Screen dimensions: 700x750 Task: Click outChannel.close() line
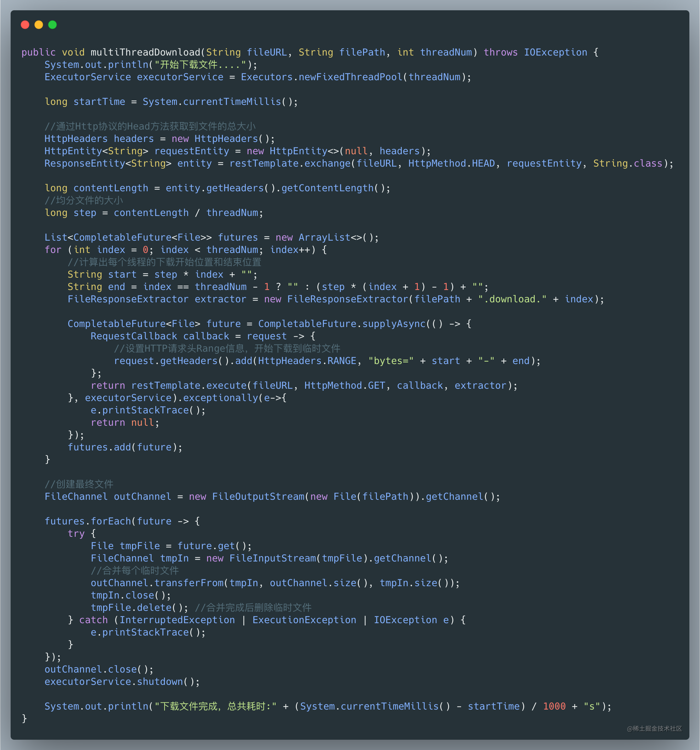tap(99, 669)
